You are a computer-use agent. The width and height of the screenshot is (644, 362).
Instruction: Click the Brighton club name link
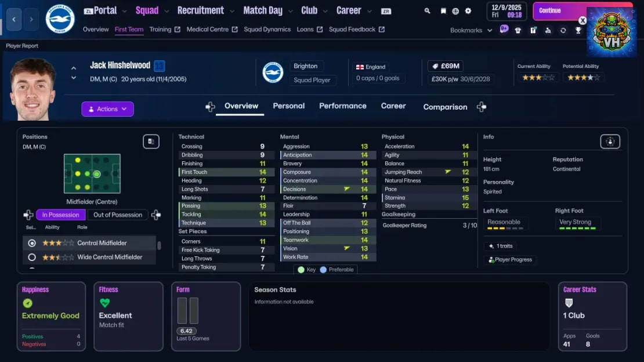click(306, 66)
